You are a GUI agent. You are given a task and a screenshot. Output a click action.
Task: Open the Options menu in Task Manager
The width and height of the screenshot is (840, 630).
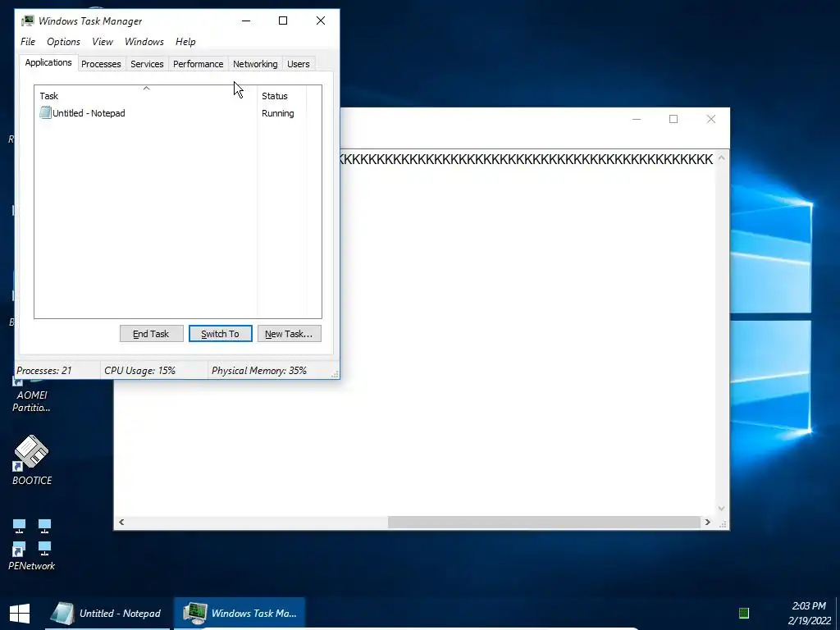point(63,42)
